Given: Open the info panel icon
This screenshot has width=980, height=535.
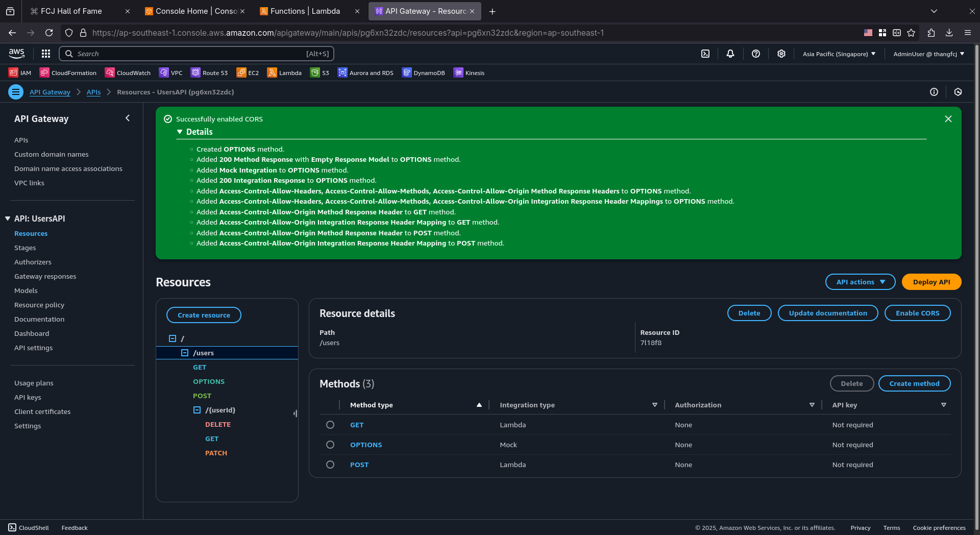Looking at the screenshot, I should point(934,92).
